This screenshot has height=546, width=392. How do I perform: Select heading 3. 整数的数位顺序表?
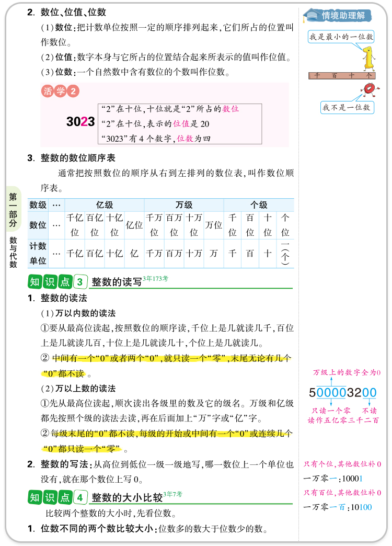pyautogui.click(x=71, y=158)
